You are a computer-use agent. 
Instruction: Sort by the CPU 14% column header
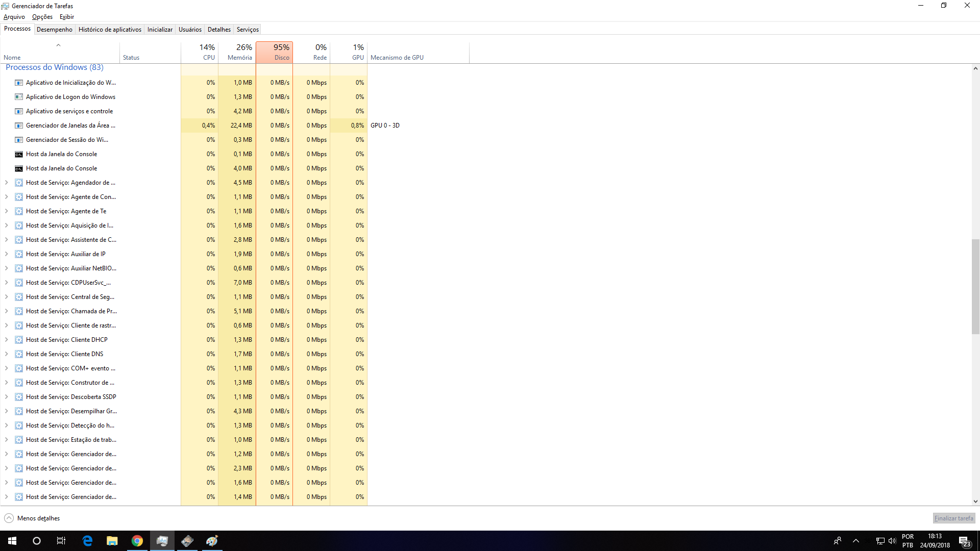coord(200,53)
